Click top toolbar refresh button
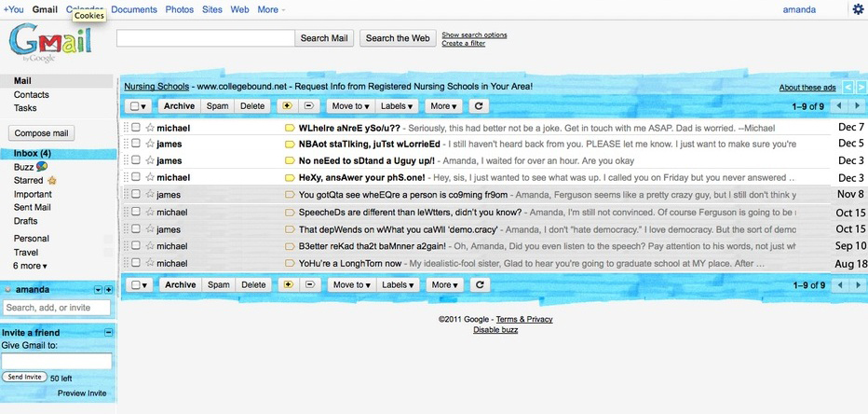The width and height of the screenshot is (868, 414). (479, 106)
